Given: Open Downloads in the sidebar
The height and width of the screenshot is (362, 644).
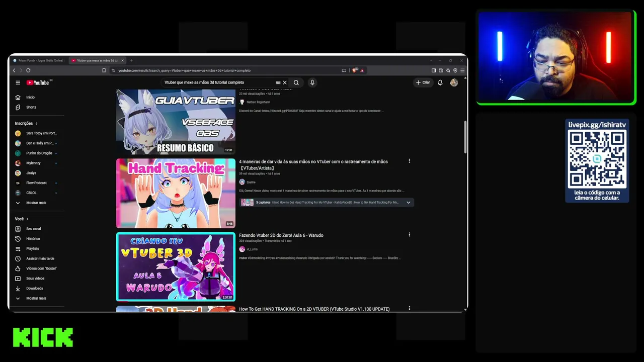Looking at the screenshot, I should [35, 289].
